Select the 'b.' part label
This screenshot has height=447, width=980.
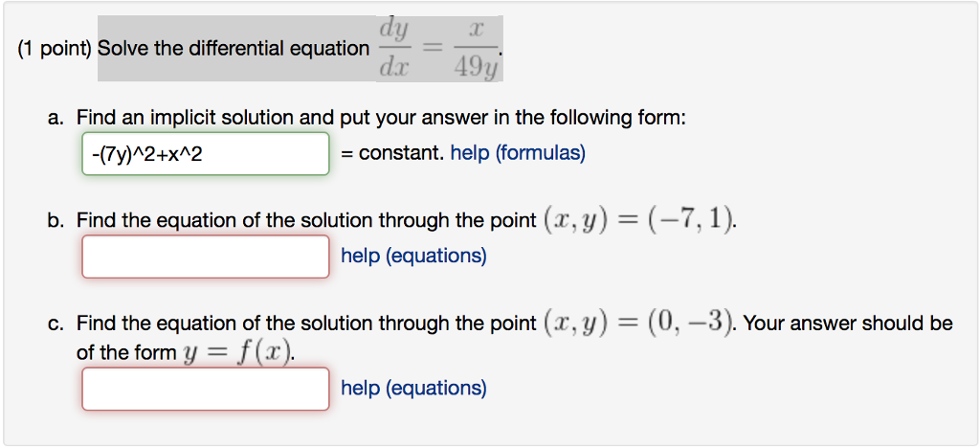tap(56, 221)
